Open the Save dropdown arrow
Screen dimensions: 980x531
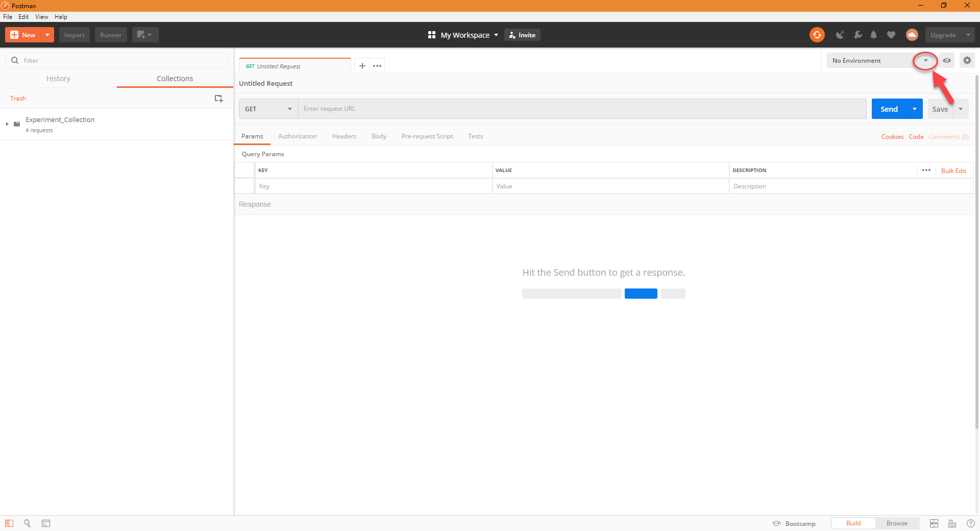coord(961,109)
